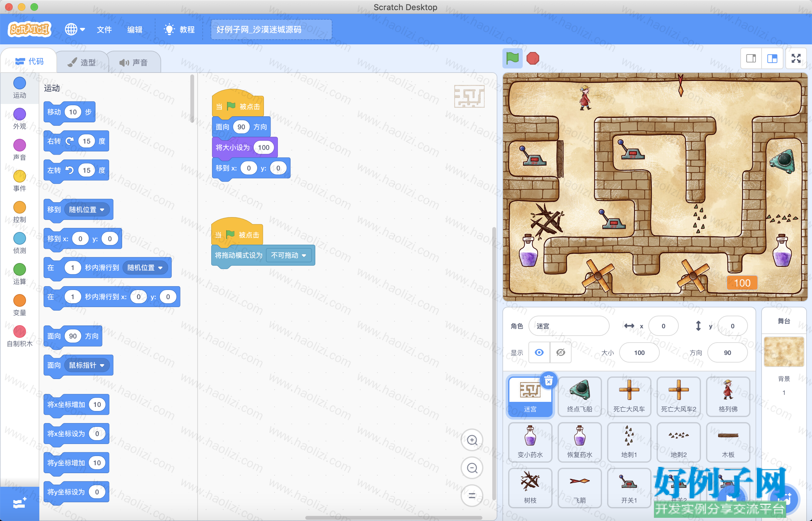Open 移到 随机位置 dropdown in block palette
The height and width of the screenshot is (521, 812).
[87, 209]
